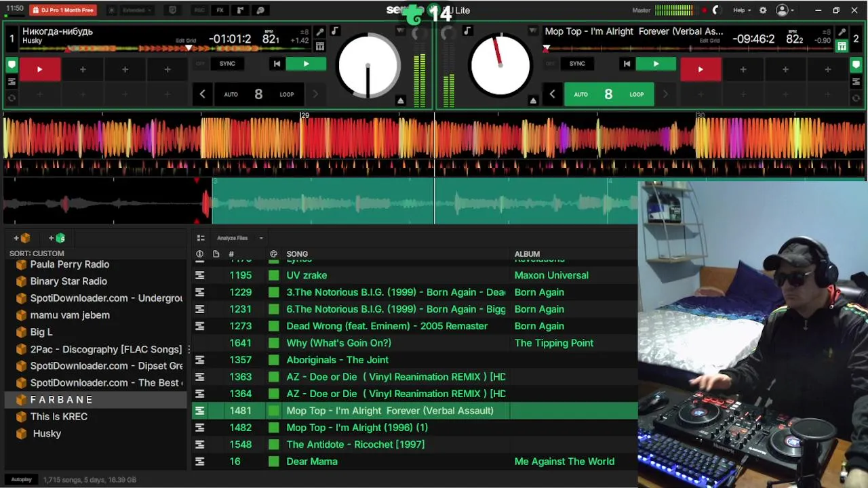The height and width of the screenshot is (488, 868).
Task: Play deck 1 with green play button
Action: pyautogui.click(x=306, y=64)
